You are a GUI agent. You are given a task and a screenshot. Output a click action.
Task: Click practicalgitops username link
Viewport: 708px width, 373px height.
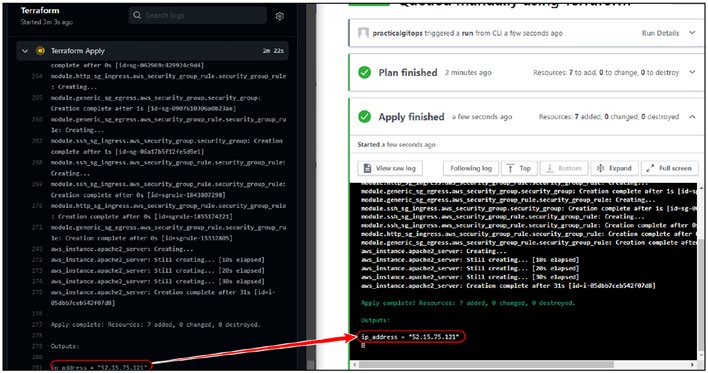pyautogui.click(x=397, y=33)
